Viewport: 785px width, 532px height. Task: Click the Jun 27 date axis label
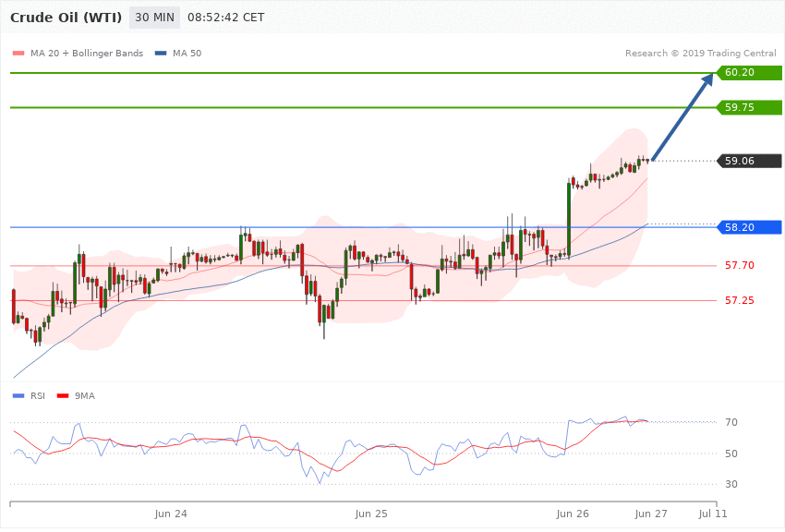pos(651,514)
